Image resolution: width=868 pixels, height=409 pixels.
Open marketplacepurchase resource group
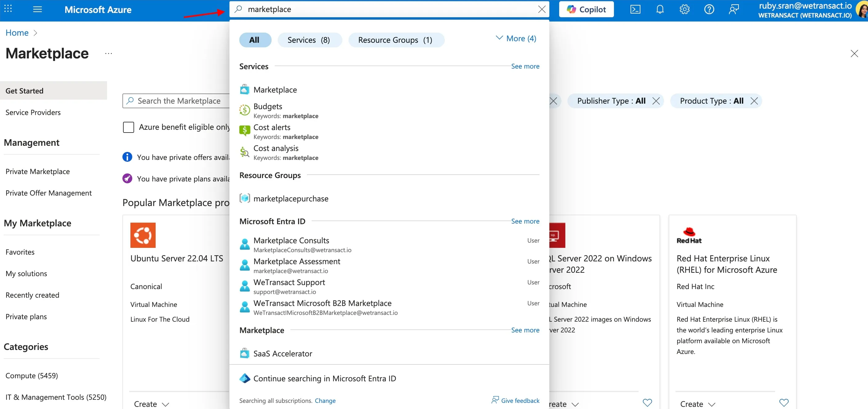point(389,198)
